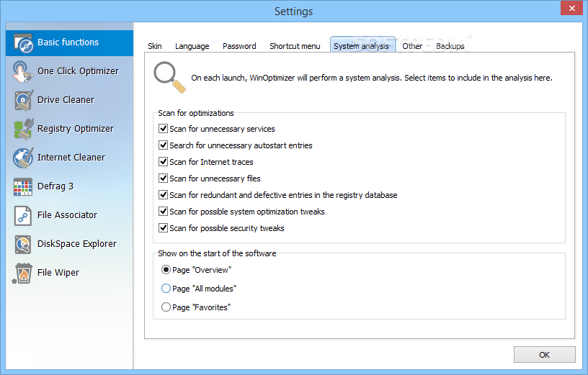
Task: Open File Associator label in sidebar
Action: 67,215
